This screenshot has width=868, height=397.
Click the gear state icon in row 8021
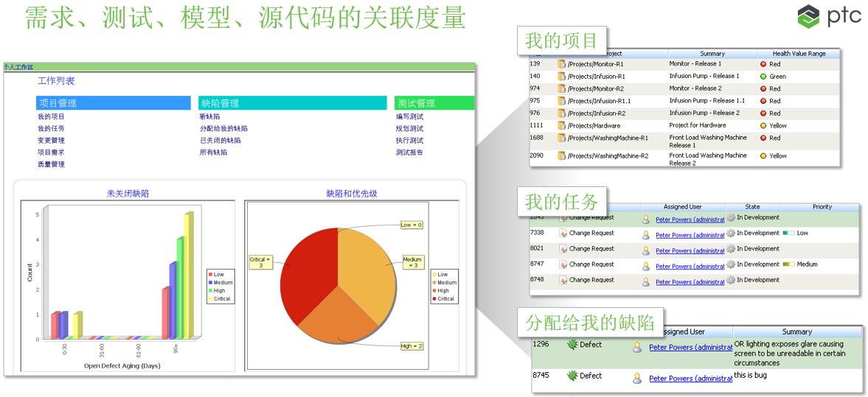coord(731,249)
